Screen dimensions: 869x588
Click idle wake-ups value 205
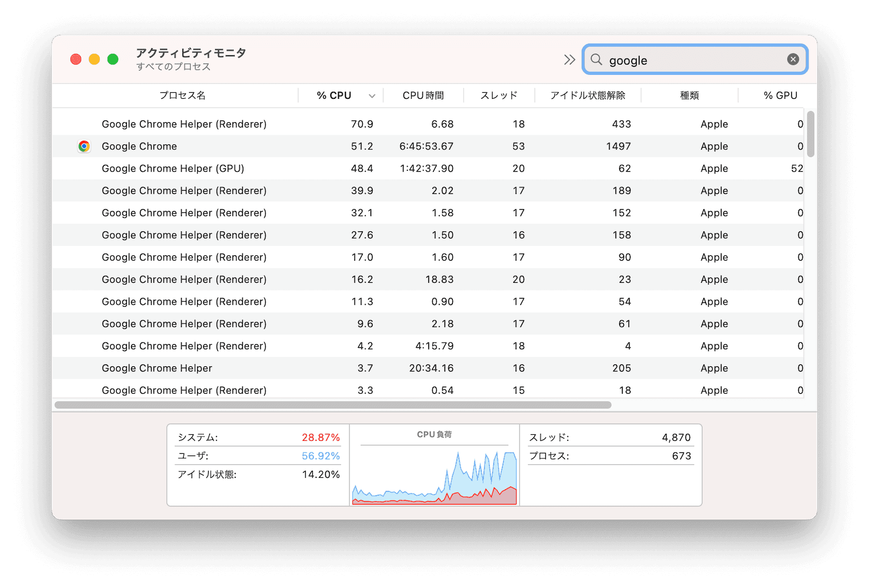pos(621,368)
